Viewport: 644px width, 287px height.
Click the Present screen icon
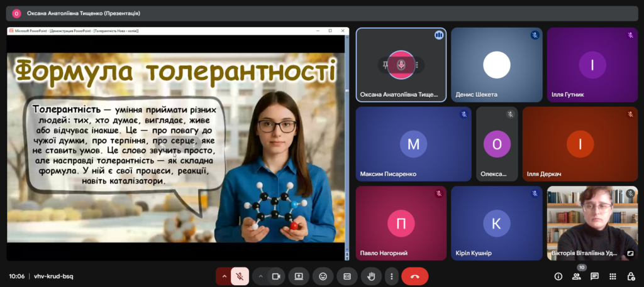[299, 276]
